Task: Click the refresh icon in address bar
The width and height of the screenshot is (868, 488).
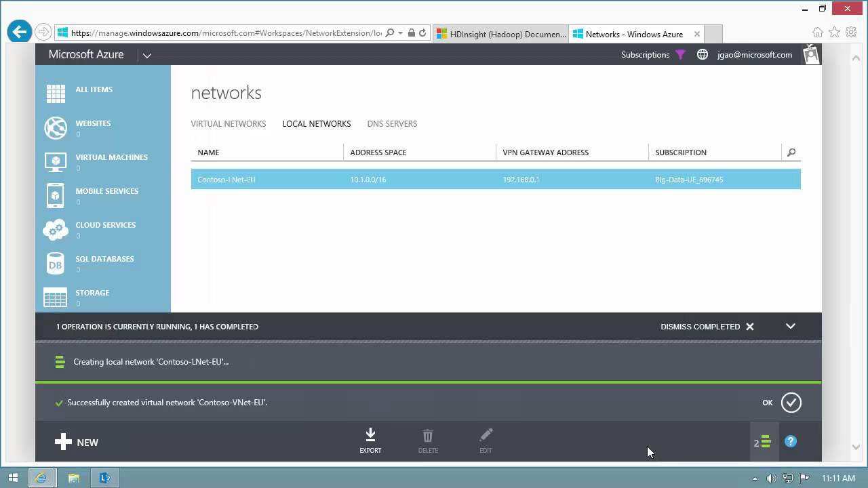Action: tap(422, 33)
